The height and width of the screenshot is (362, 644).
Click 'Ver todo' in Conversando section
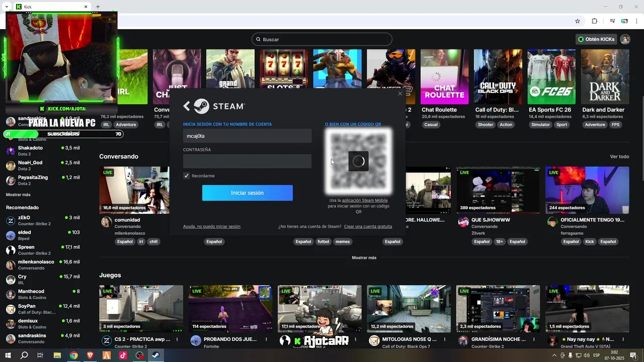click(619, 157)
